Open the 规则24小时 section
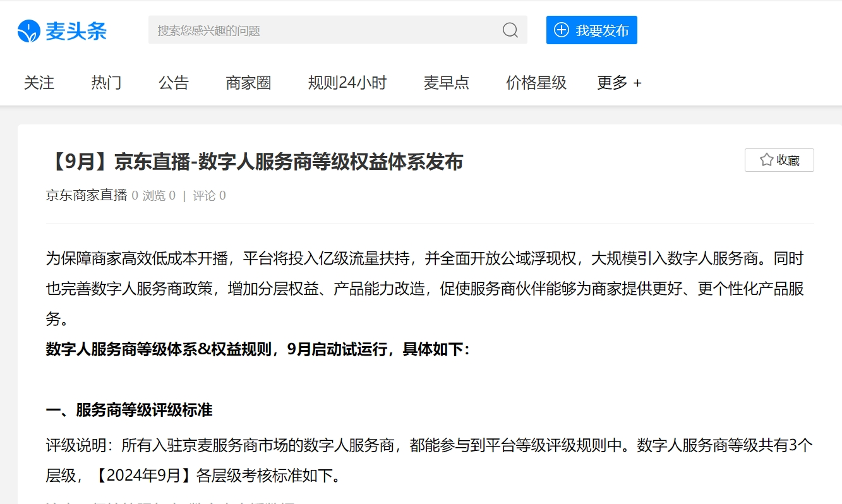 coord(347,83)
